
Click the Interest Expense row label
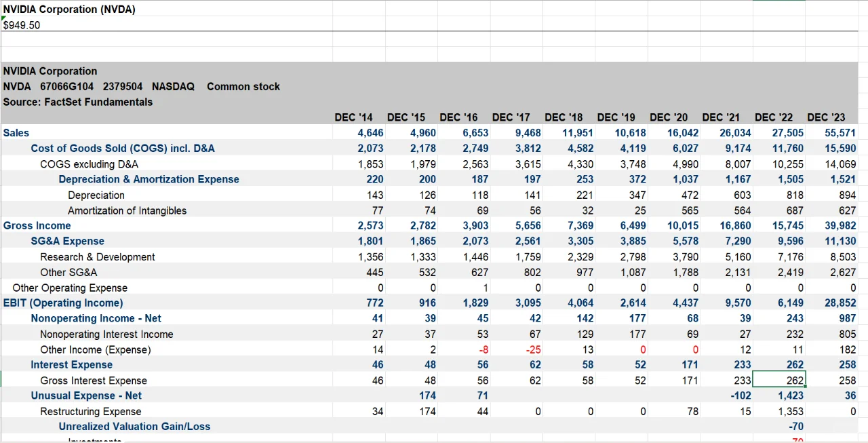pyautogui.click(x=71, y=364)
